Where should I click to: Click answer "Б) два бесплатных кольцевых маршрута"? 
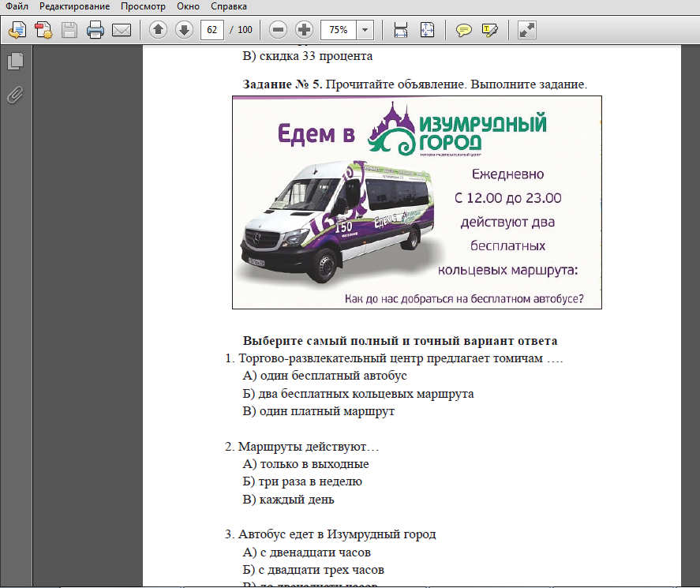[x=358, y=394]
